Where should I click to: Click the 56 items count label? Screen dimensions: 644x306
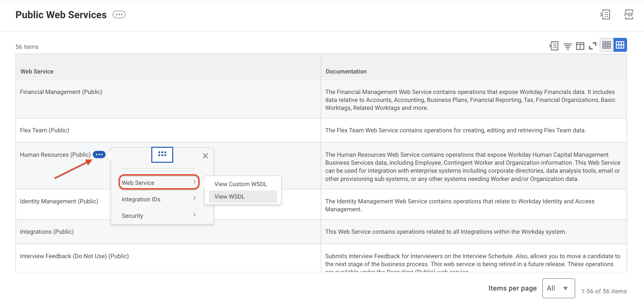(x=27, y=47)
